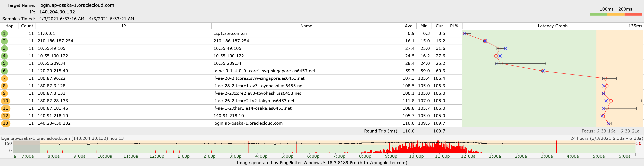Click the hop 13 final destination circle icon
The image size is (644, 166).
pos(5,123)
